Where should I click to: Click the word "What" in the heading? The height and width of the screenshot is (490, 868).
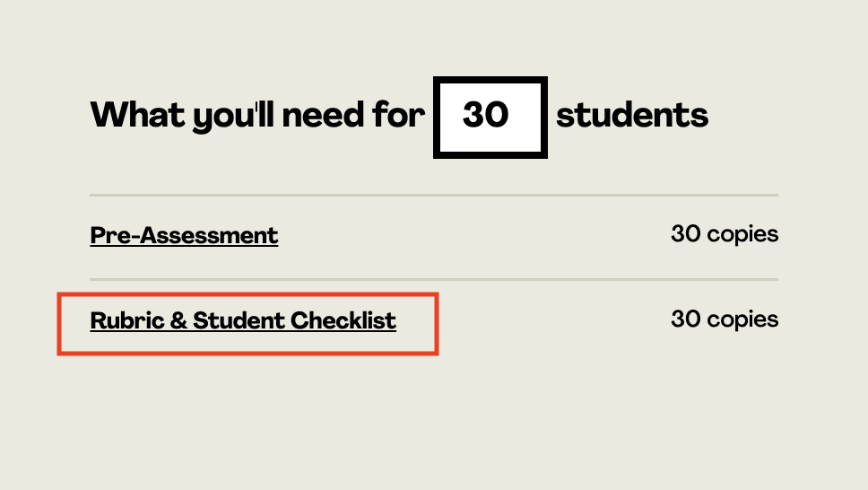point(138,115)
